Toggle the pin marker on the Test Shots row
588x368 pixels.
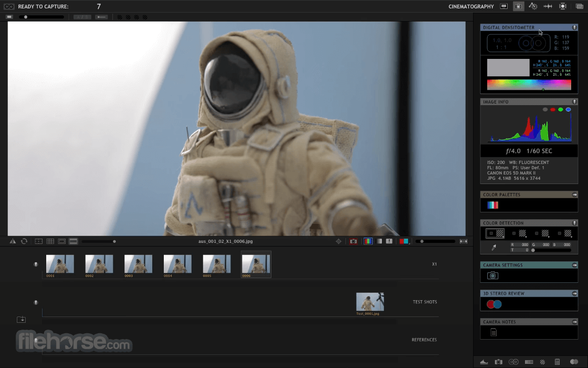pos(36,303)
